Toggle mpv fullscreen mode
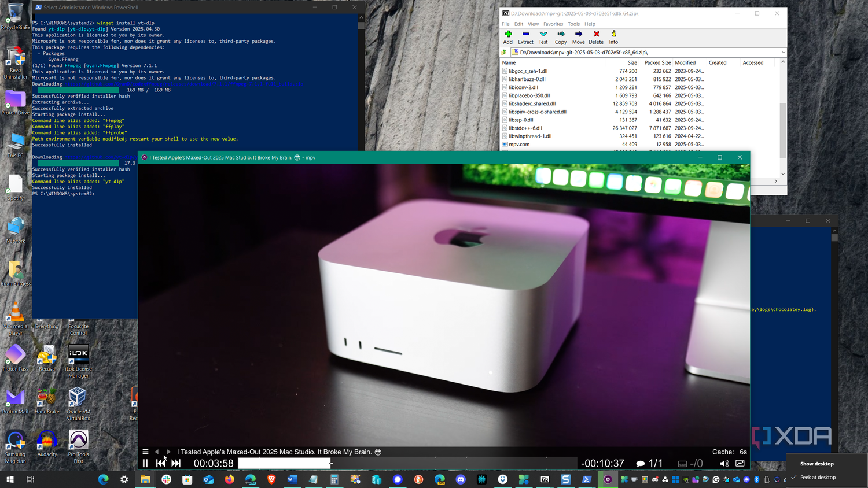Screen dimensions: 868x488 pyautogui.click(x=740, y=463)
